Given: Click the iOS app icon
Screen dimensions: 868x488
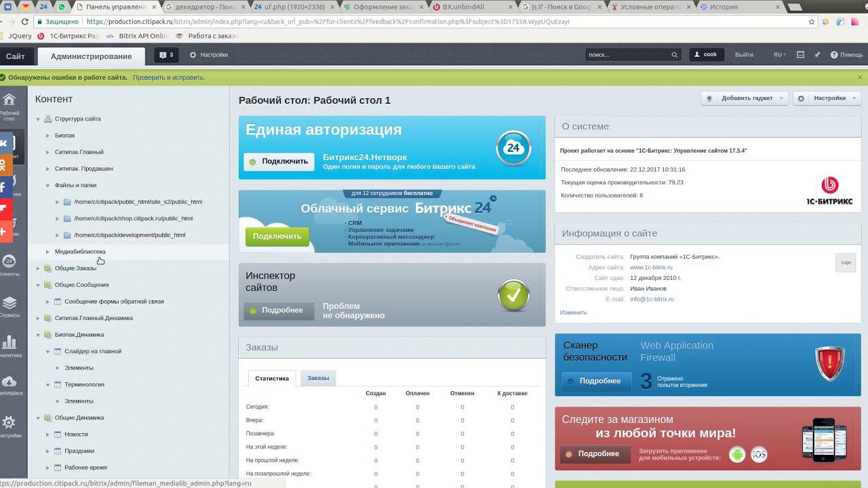Looking at the screenshot, I should [759, 455].
